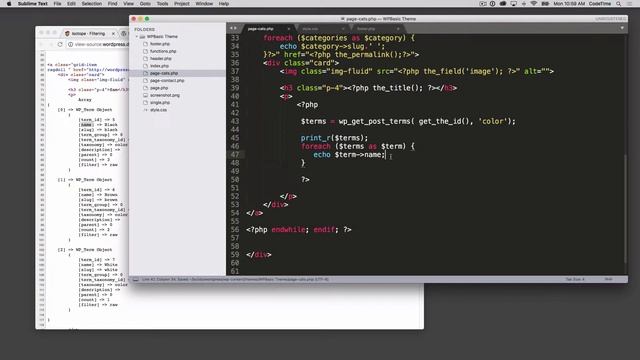
Task: Close the footer.php tab
Action: tap(398, 29)
